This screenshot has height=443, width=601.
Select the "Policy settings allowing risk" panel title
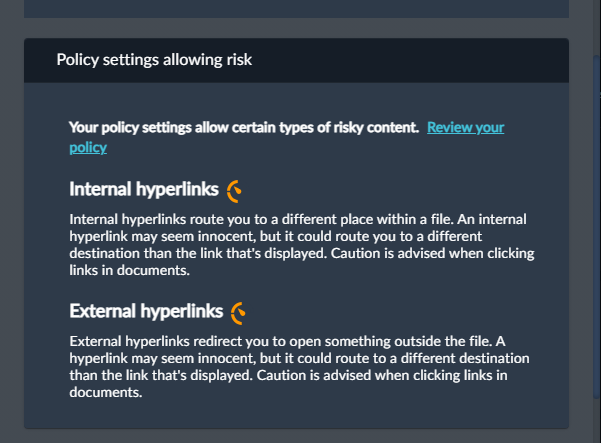tap(154, 60)
